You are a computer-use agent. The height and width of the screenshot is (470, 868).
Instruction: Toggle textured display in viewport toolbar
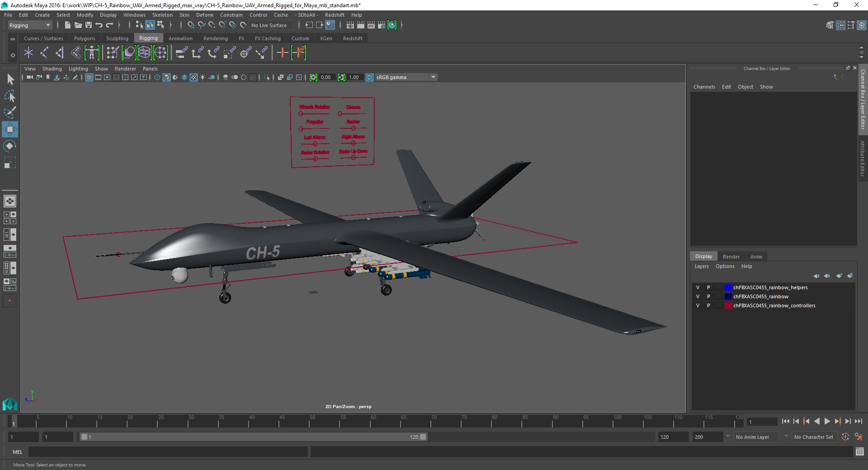pyautogui.click(x=193, y=77)
